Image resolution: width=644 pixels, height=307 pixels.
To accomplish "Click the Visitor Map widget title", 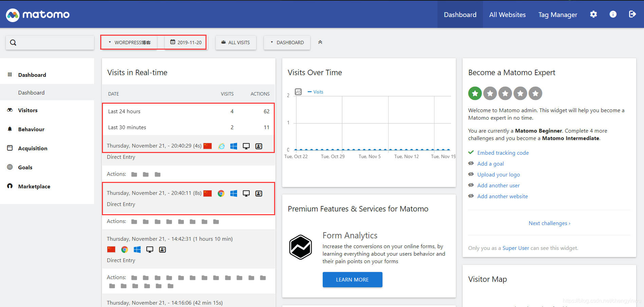I will 487,279.
